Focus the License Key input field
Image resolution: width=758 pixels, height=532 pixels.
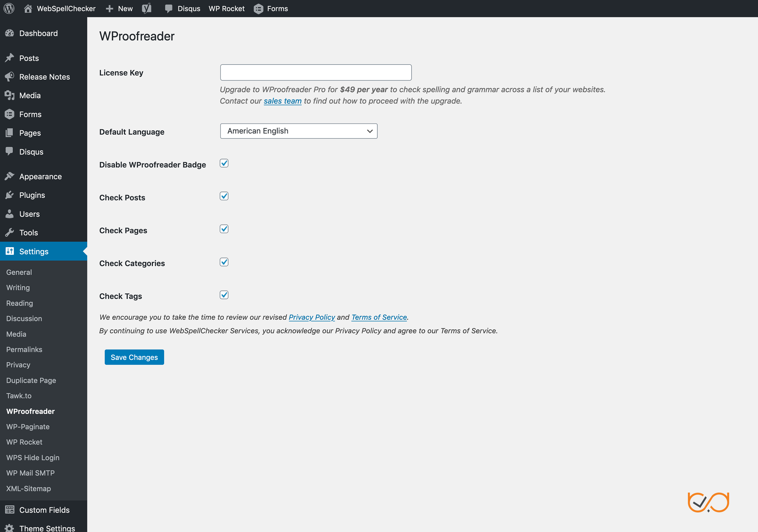click(316, 72)
